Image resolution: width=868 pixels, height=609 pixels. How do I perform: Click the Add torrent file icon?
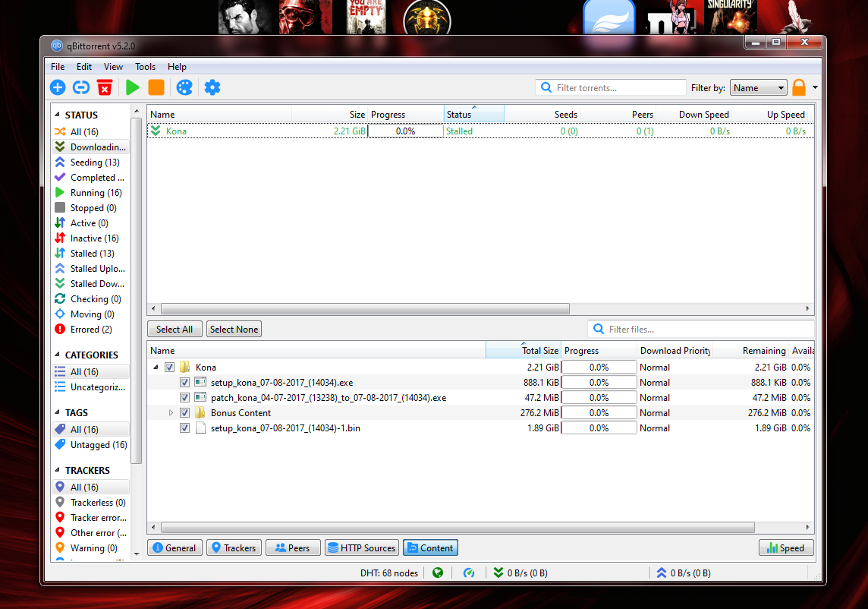coord(58,87)
